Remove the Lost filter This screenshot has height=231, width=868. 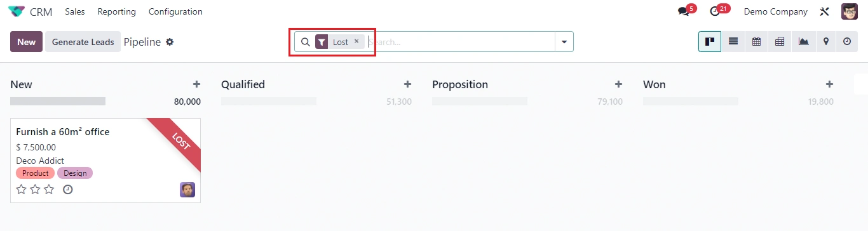pyautogui.click(x=356, y=41)
